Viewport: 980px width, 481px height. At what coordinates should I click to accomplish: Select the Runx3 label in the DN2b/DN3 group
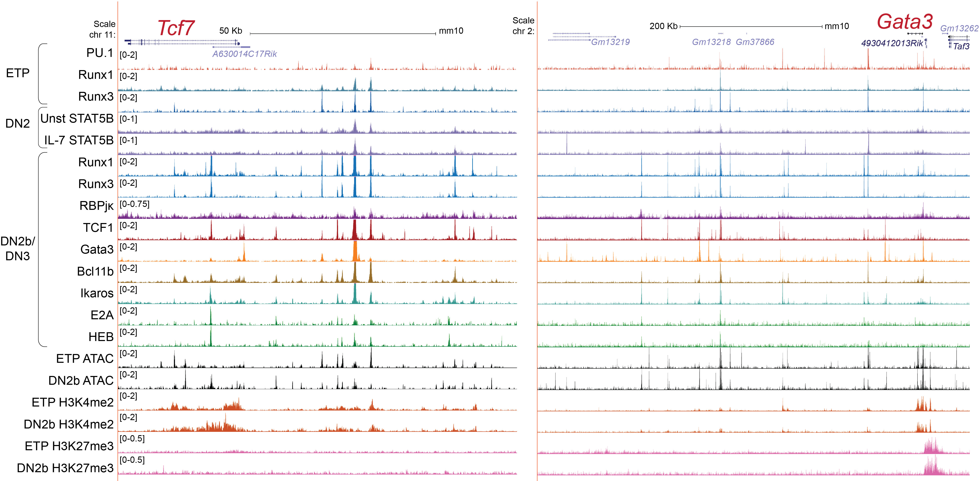[x=96, y=184]
